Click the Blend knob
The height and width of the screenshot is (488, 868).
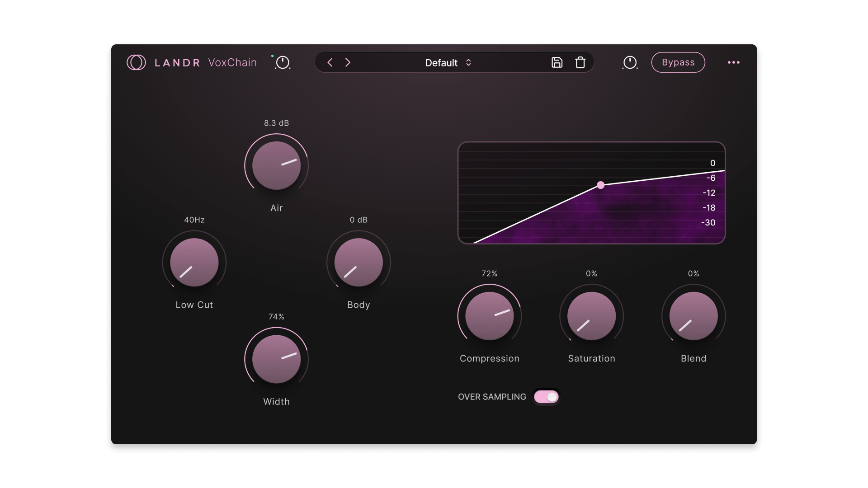pyautogui.click(x=693, y=316)
